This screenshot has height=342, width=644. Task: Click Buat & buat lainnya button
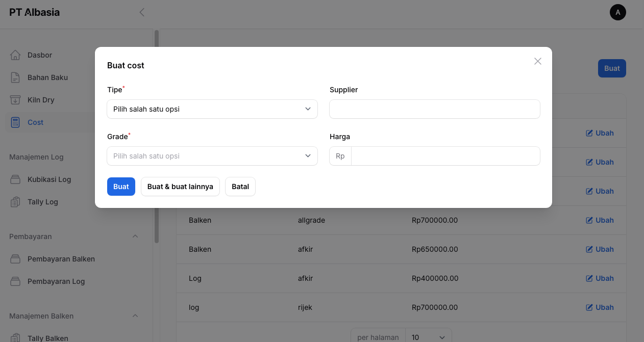[x=180, y=187]
